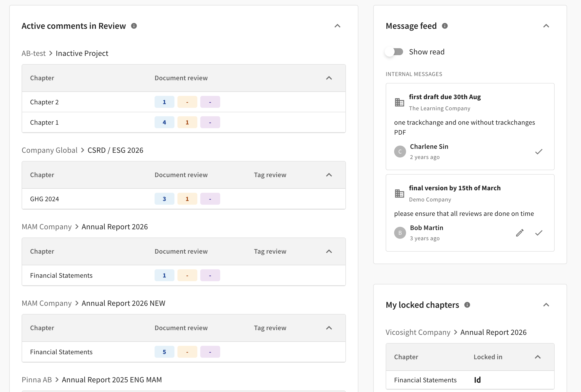Screen dimensions: 581x392
Task: Click the info icon beside Message feed
Action: (445, 26)
